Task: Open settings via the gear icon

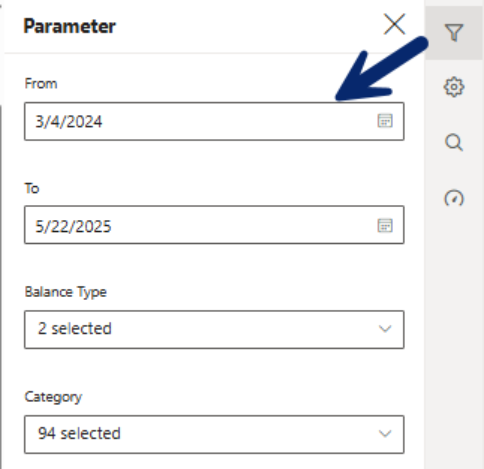Action: point(454,87)
